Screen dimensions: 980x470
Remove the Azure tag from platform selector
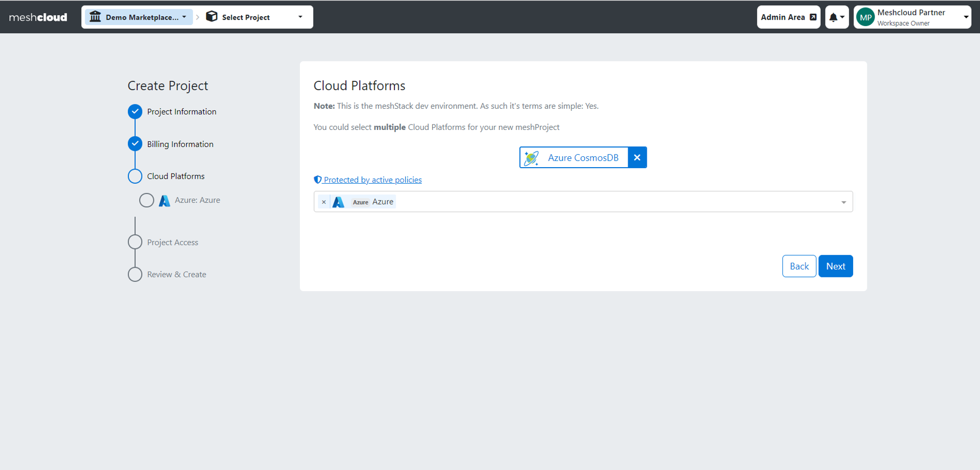point(324,202)
